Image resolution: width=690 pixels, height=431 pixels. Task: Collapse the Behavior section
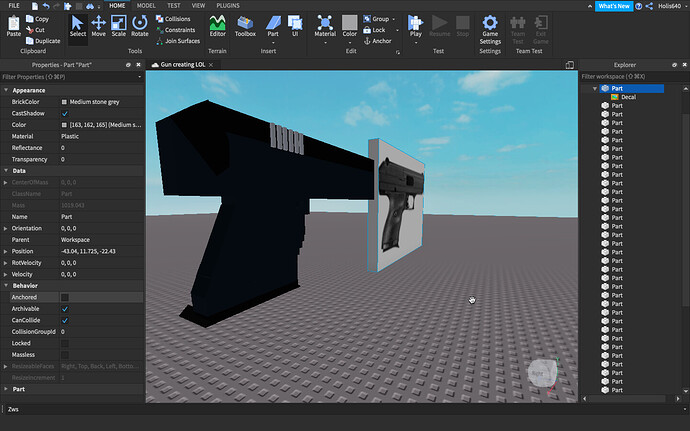6,286
